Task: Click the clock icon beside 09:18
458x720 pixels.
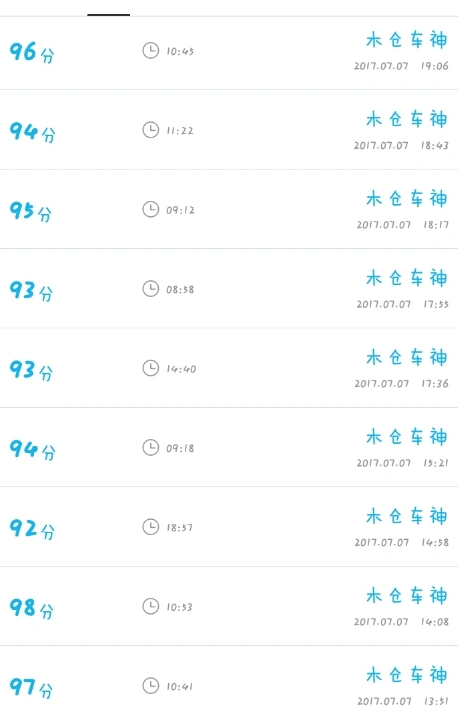Action: pos(151,448)
